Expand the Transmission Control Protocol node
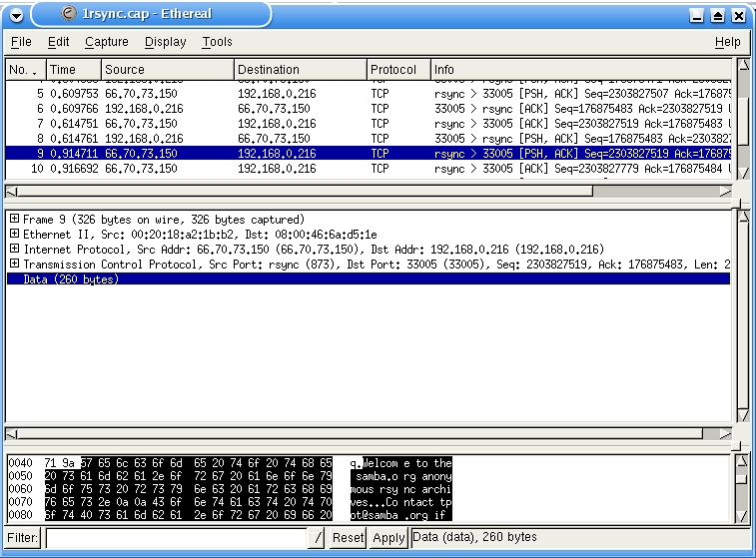756x558 pixels. [14, 265]
